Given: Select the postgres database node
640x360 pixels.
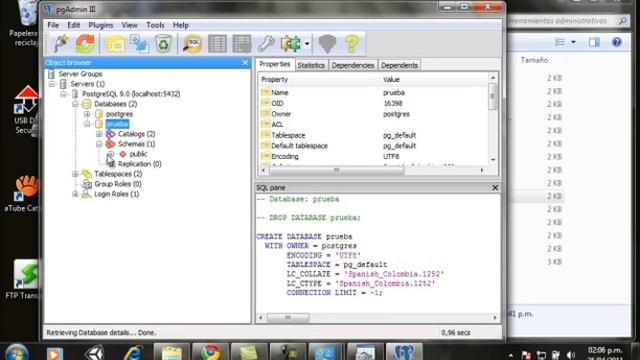Looking at the screenshot, I should tap(119, 114).
